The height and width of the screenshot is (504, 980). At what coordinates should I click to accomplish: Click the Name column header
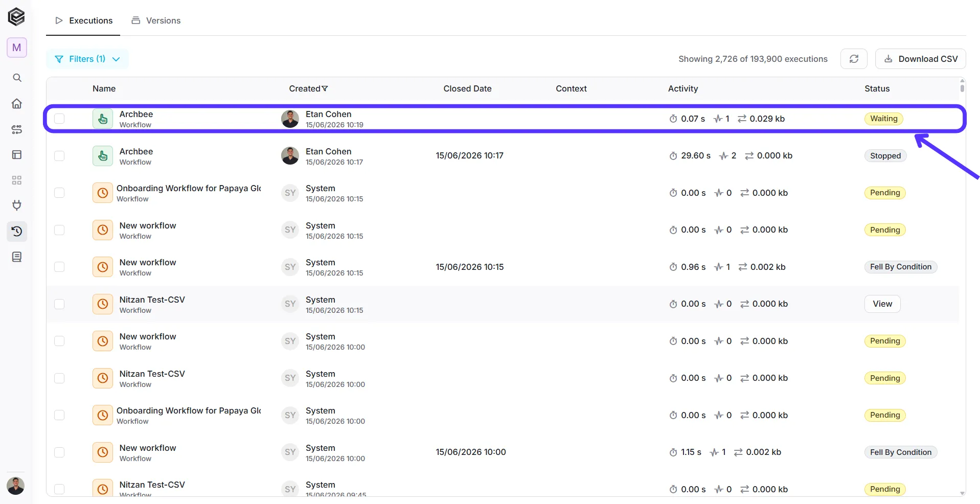[104, 88]
